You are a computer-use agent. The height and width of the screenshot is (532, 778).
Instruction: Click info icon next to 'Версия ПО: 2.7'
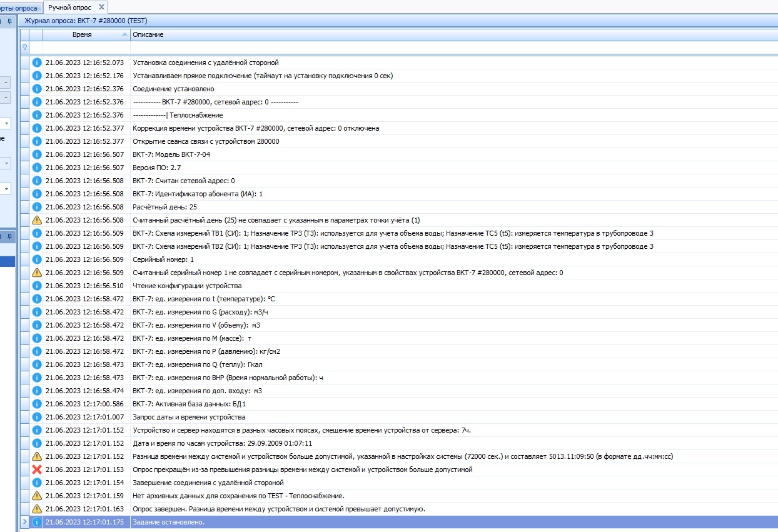click(x=36, y=168)
